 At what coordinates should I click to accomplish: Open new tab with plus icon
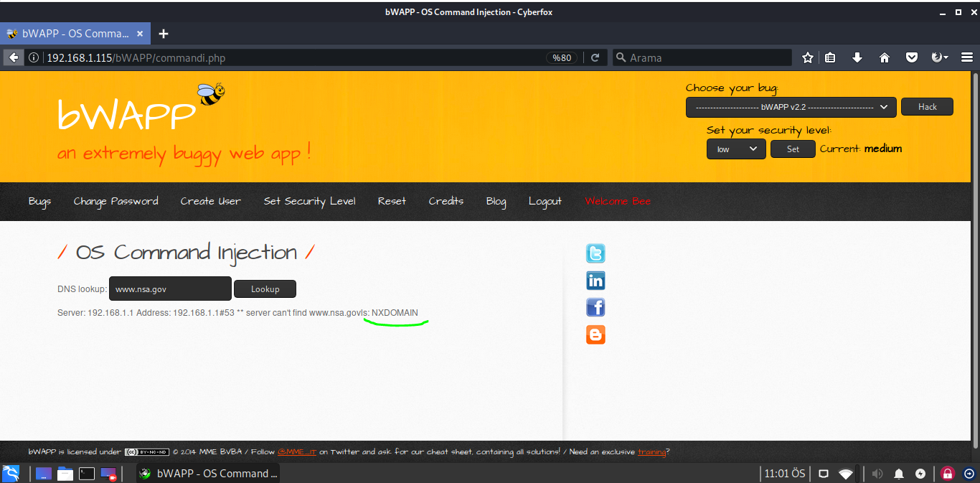(164, 34)
